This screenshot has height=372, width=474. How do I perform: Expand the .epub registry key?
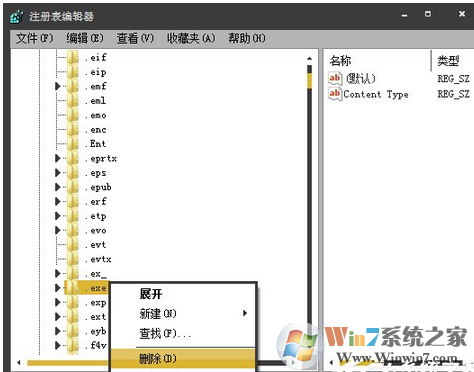coord(58,187)
